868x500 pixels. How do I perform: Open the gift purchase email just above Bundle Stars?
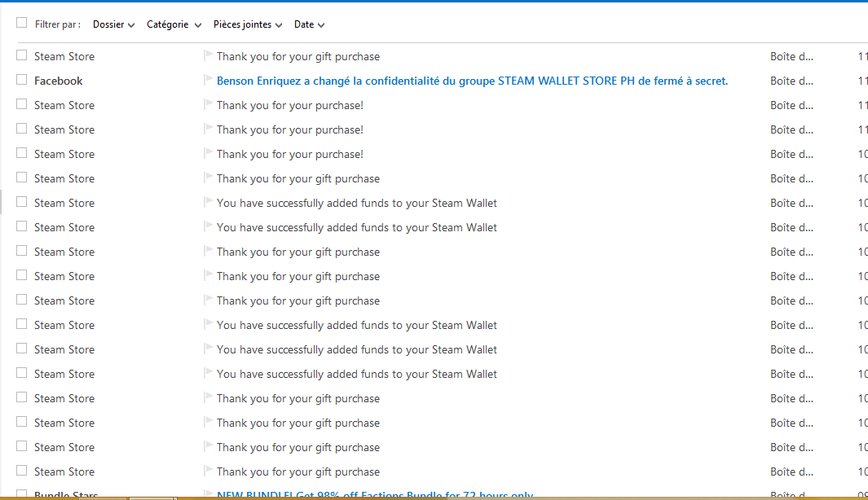click(297, 471)
